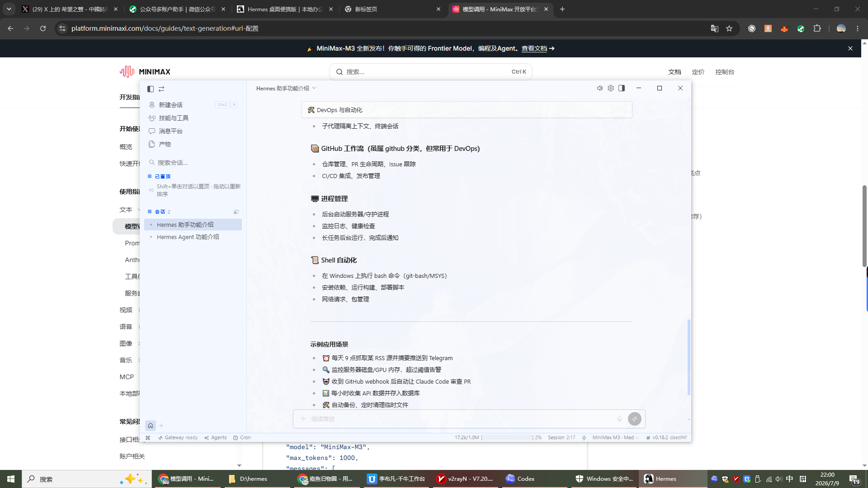Screen dimensions: 868x488
Task: Toggle the Hermes speaker sound icon
Action: coord(600,88)
